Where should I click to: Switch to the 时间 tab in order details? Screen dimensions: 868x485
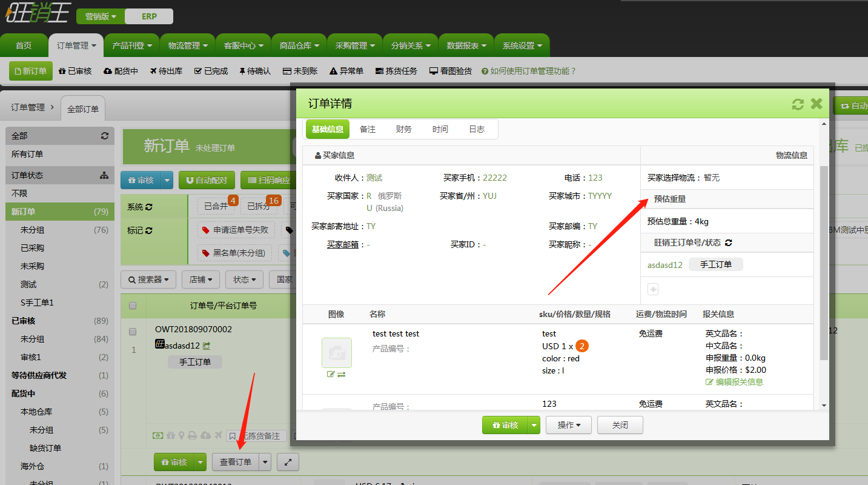(440, 129)
